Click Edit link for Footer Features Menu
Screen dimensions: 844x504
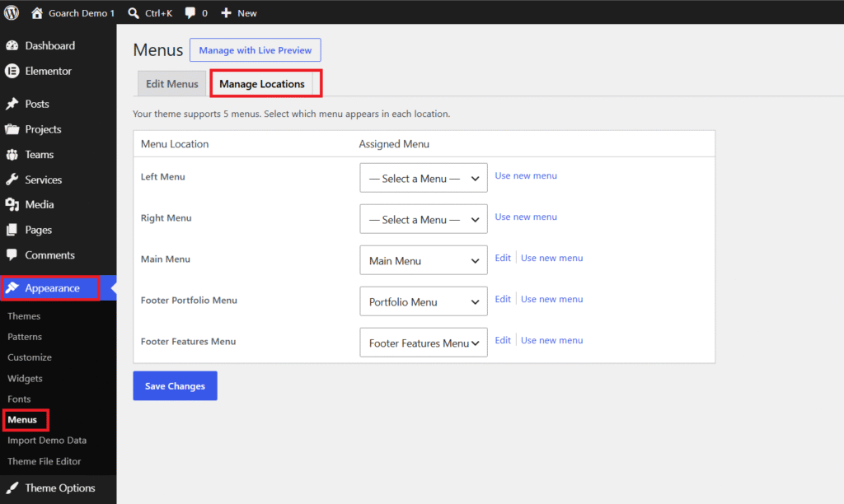[503, 340]
